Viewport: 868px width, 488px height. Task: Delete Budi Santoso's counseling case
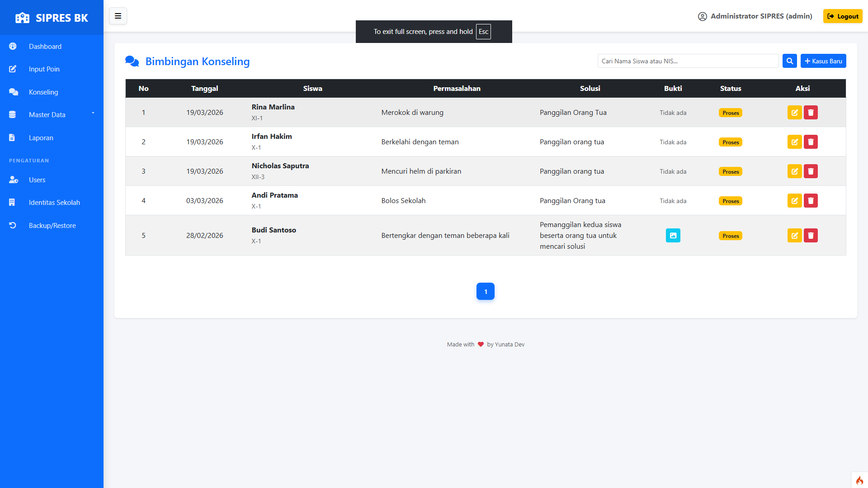(x=811, y=236)
